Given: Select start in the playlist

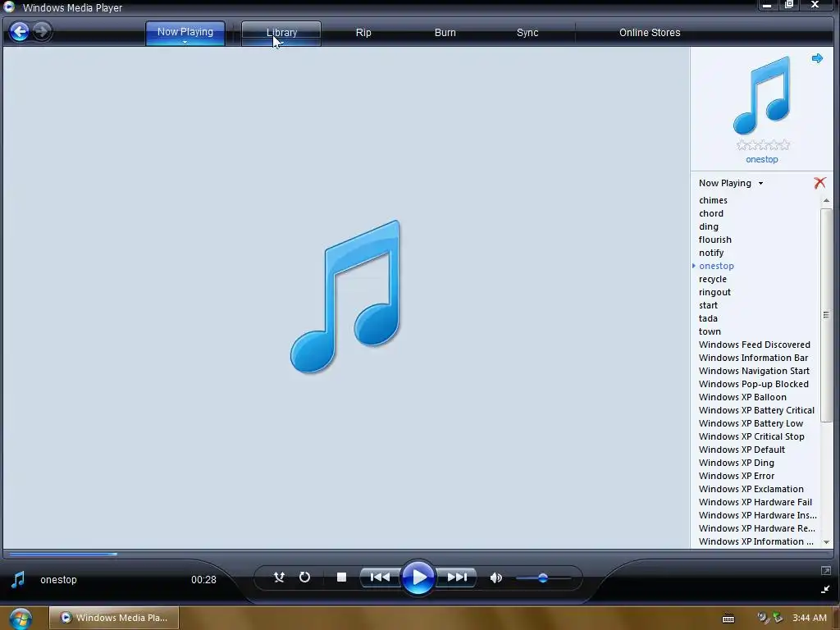Looking at the screenshot, I should tap(708, 305).
